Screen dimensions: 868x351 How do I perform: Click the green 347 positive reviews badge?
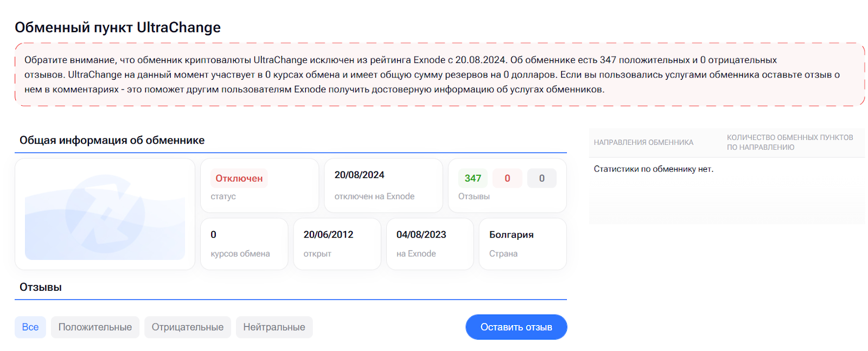tap(473, 178)
